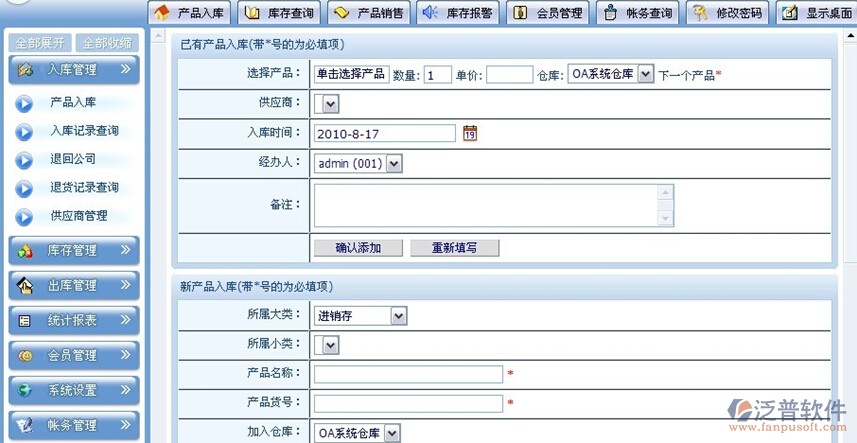This screenshot has width=857, height=443.
Task: Click the 备注 textarea scroll down arrow
Action: pos(665,218)
